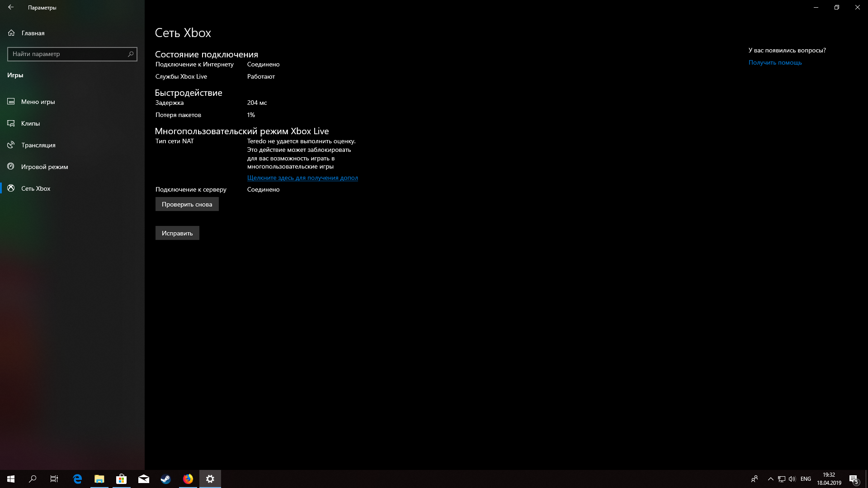Open Steam from taskbar
This screenshot has height=488, width=868.
pyautogui.click(x=166, y=479)
